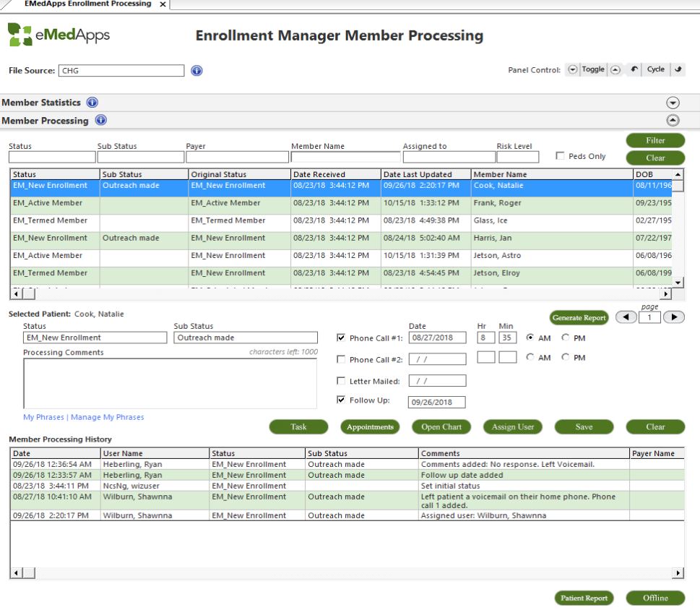This screenshot has height=610, width=700.
Task: Click the history grid horizontal scroll right arrow
Action: click(678, 573)
